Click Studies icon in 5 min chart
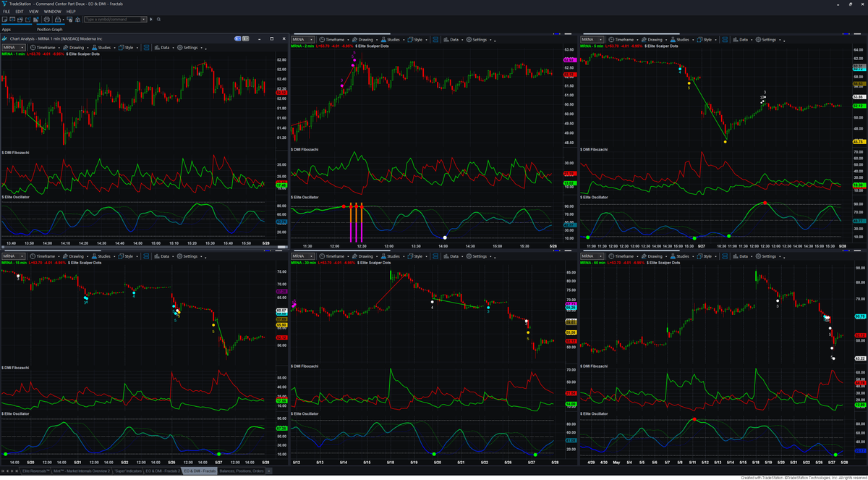868x480 pixels. pos(672,39)
